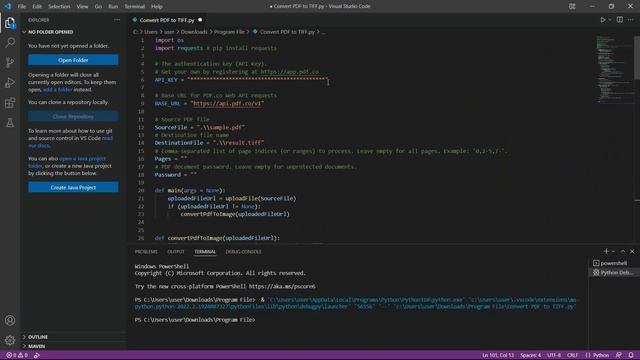The image size is (640, 360).
Task: Click errors and warnings status indicator
Action: [17, 355]
